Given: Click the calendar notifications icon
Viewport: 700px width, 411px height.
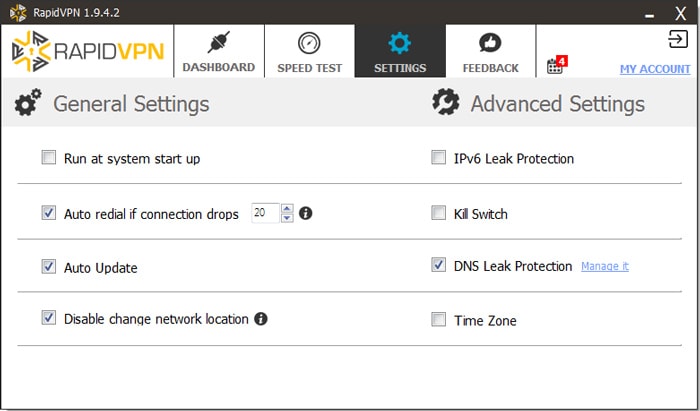Looking at the screenshot, I should point(556,65).
